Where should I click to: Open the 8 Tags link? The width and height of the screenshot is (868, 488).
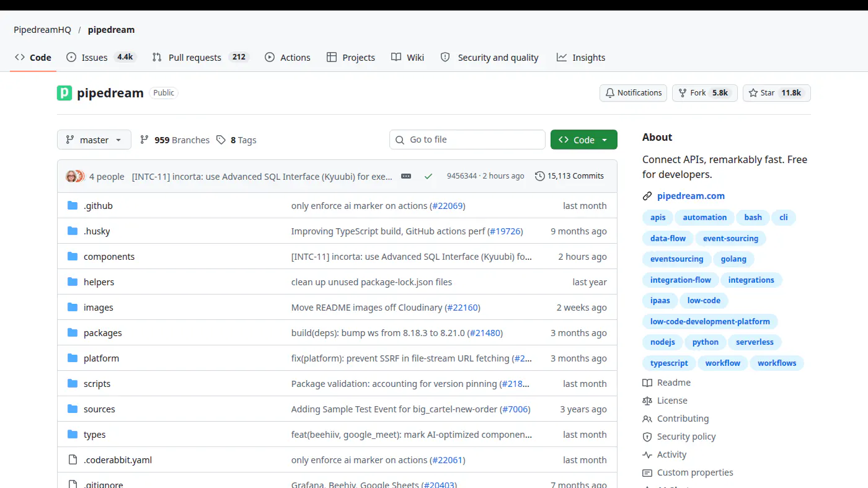(236, 140)
